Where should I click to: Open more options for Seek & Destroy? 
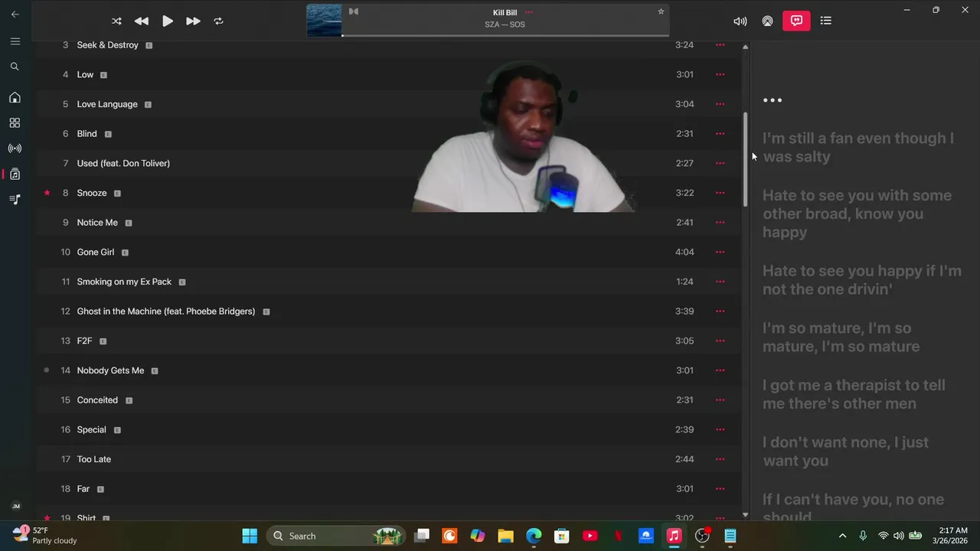point(720,45)
